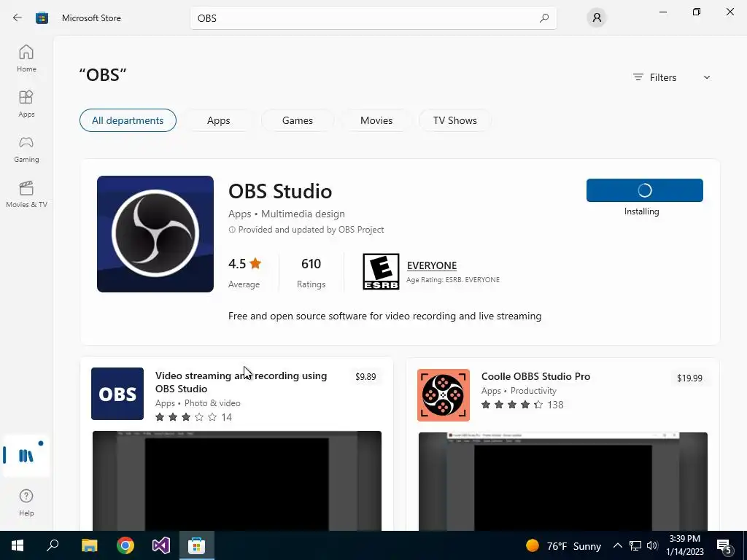
Task: Click the $19.99 price tag
Action: (689, 378)
